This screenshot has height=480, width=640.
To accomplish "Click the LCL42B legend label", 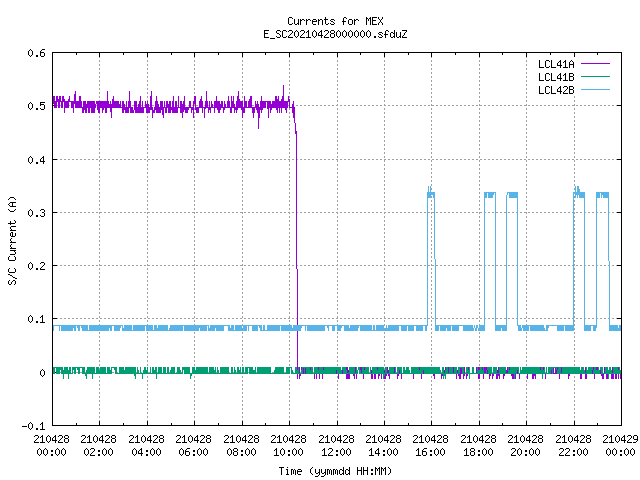I will coord(556,90).
